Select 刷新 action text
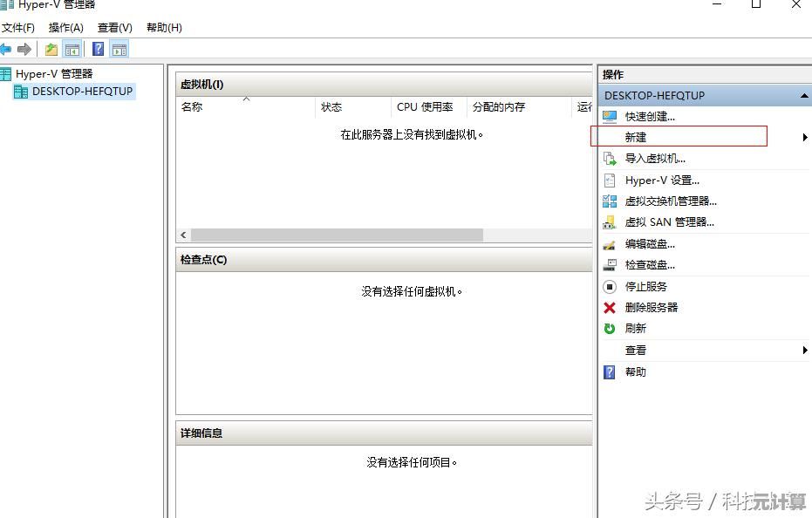 pyautogui.click(x=636, y=329)
